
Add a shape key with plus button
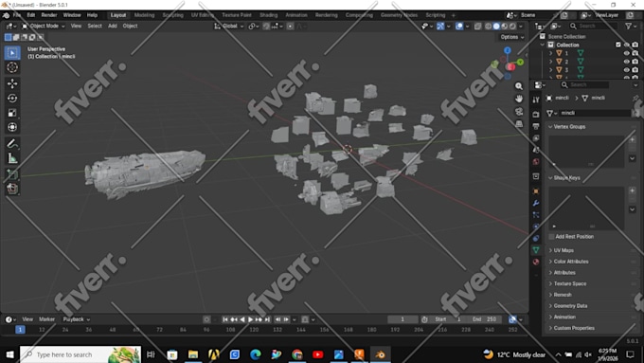(633, 191)
